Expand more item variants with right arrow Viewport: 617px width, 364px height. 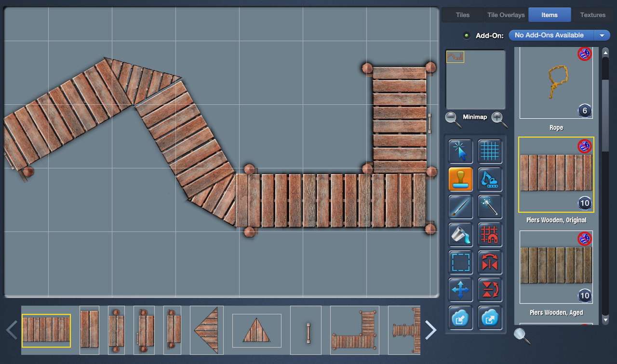(430, 330)
